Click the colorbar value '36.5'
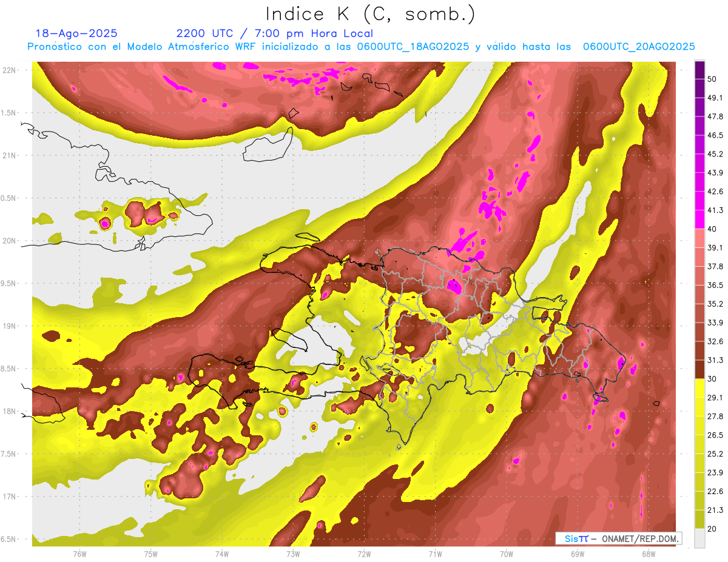The width and height of the screenshot is (728, 562). pyautogui.click(x=715, y=285)
